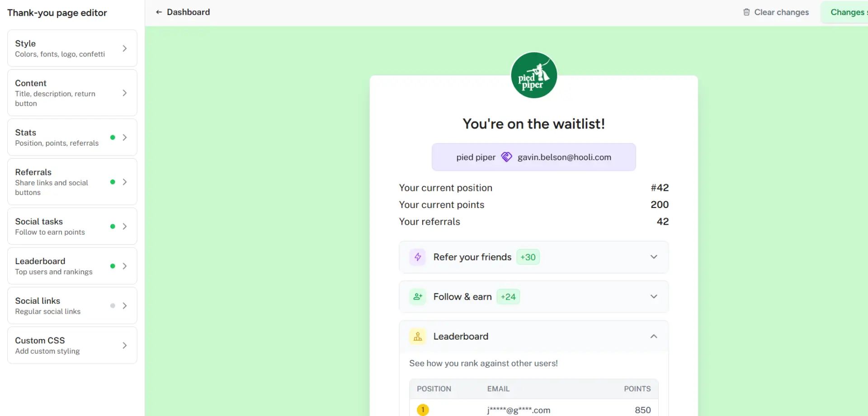
Task: Open the Stats section chevron
Action: point(125,137)
